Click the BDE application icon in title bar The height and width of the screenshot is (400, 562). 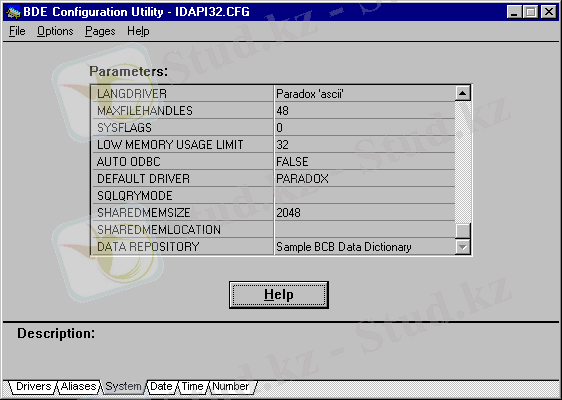click(x=14, y=12)
